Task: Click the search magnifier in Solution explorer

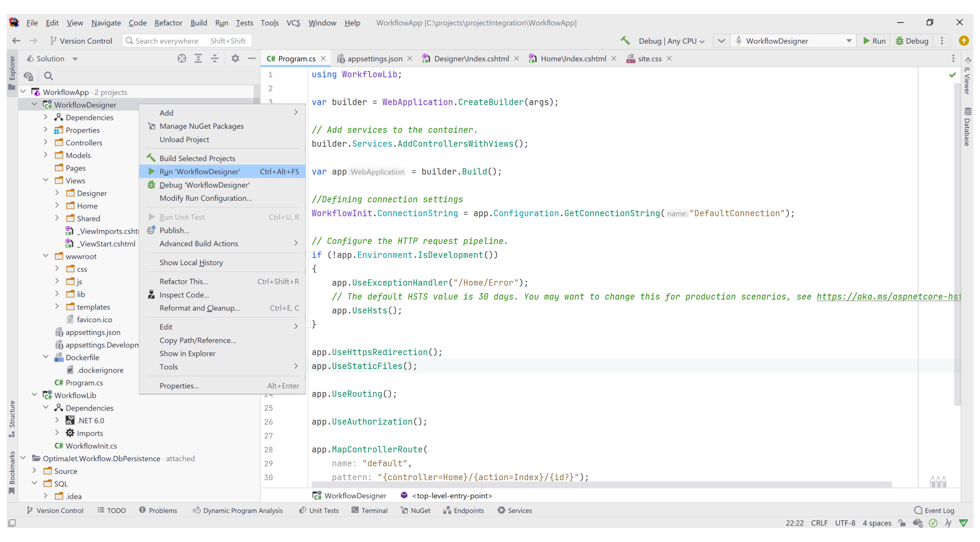Action: [x=48, y=76]
